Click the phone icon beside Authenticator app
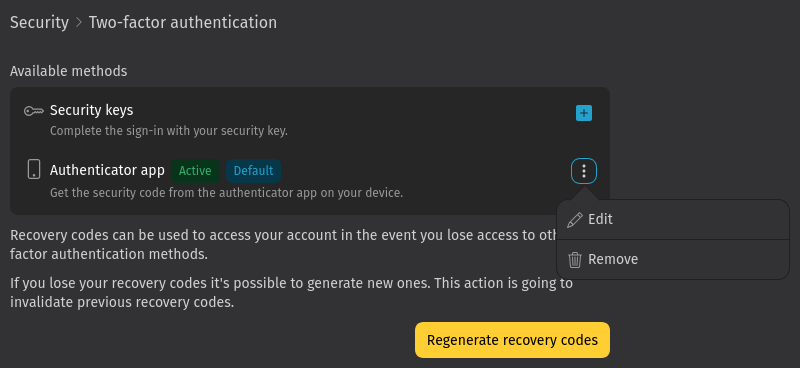800x368 pixels. [34, 169]
